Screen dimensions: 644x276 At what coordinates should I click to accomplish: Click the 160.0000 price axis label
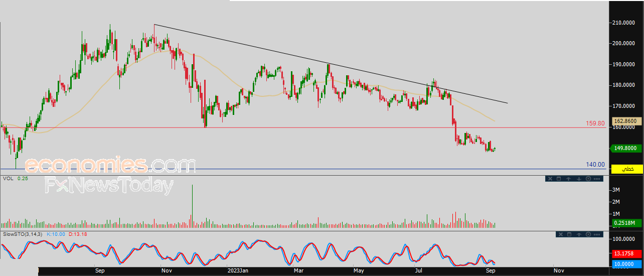coord(625,127)
